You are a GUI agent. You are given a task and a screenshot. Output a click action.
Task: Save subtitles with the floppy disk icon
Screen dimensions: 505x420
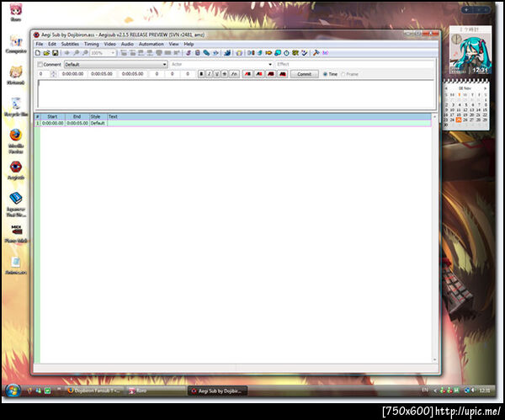(x=55, y=53)
